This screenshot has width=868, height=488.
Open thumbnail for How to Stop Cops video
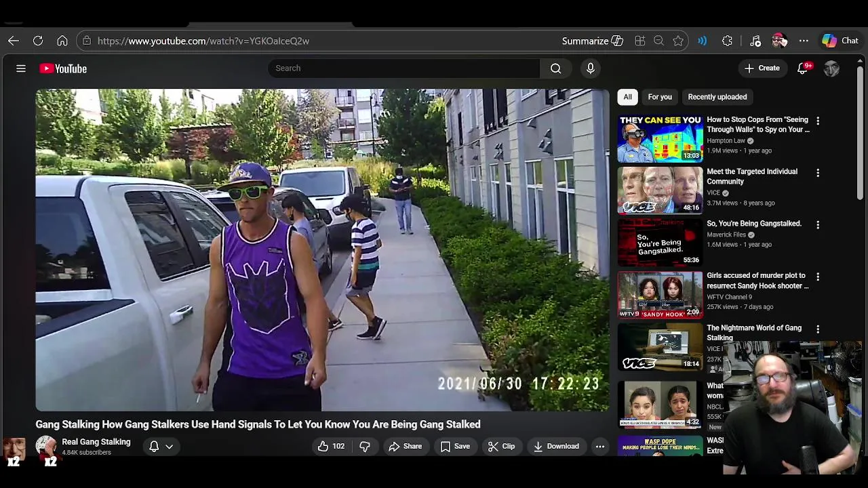click(x=660, y=139)
